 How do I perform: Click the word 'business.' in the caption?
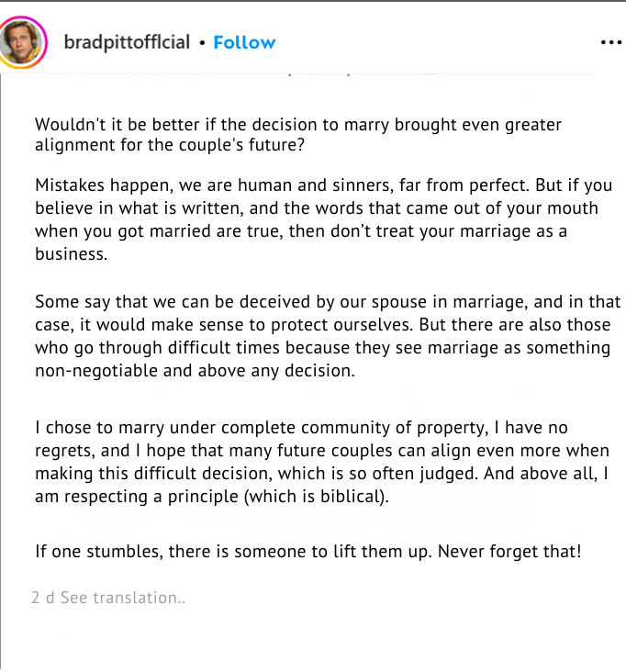pyautogui.click(x=71, y=254)
